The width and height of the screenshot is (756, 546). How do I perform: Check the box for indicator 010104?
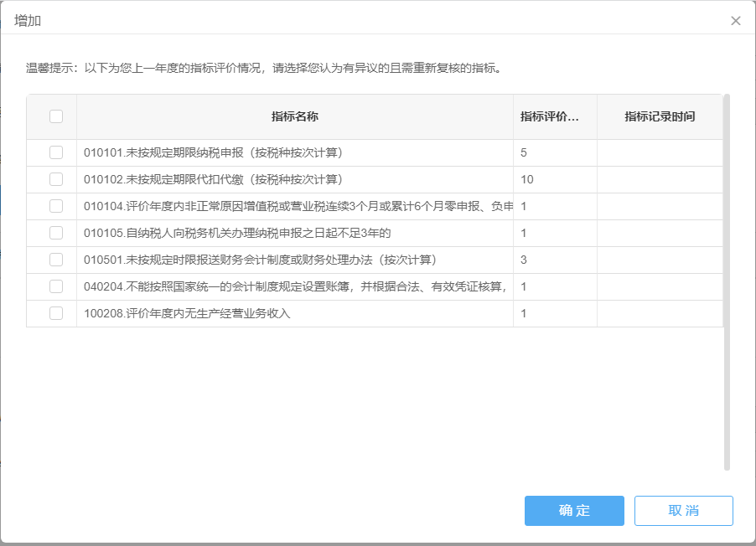click(56, 206)
